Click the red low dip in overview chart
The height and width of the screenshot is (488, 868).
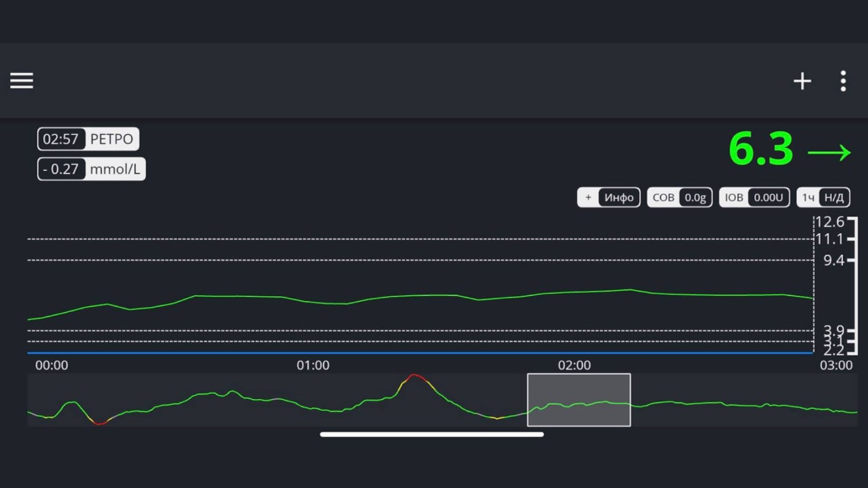(100, 423)
